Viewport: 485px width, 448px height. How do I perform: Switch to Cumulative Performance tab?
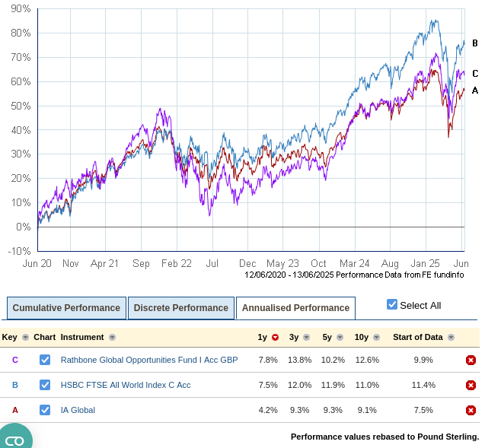coord(66,308)
